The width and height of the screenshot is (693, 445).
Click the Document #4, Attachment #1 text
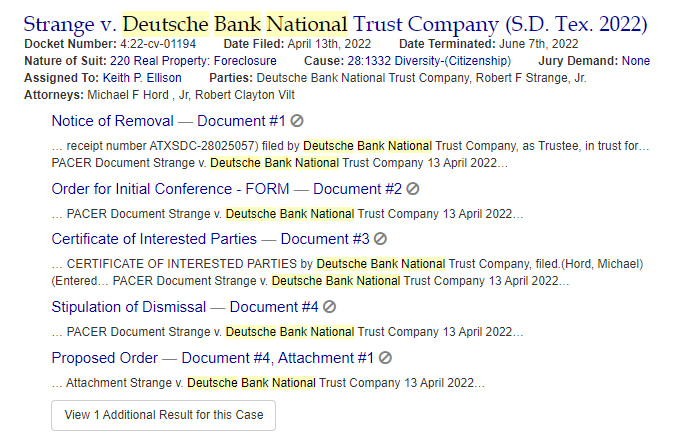click(x=278, y=358)
